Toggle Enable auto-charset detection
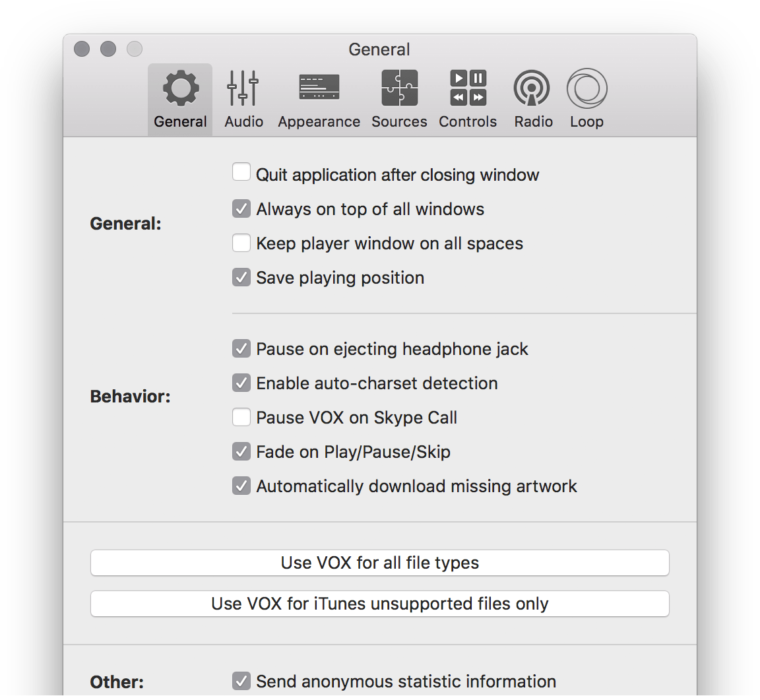The image size is (760, 700). (x=241, y=383)
